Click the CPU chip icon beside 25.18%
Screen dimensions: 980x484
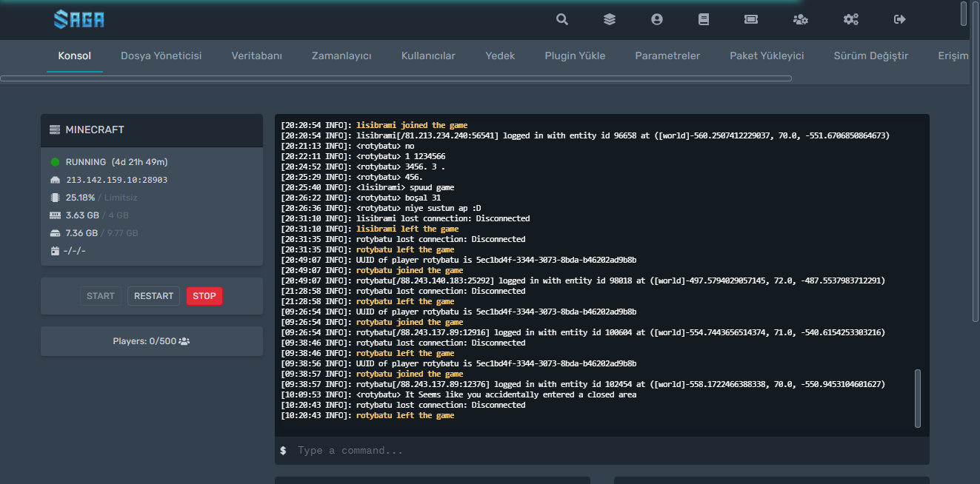coord(55,198)
